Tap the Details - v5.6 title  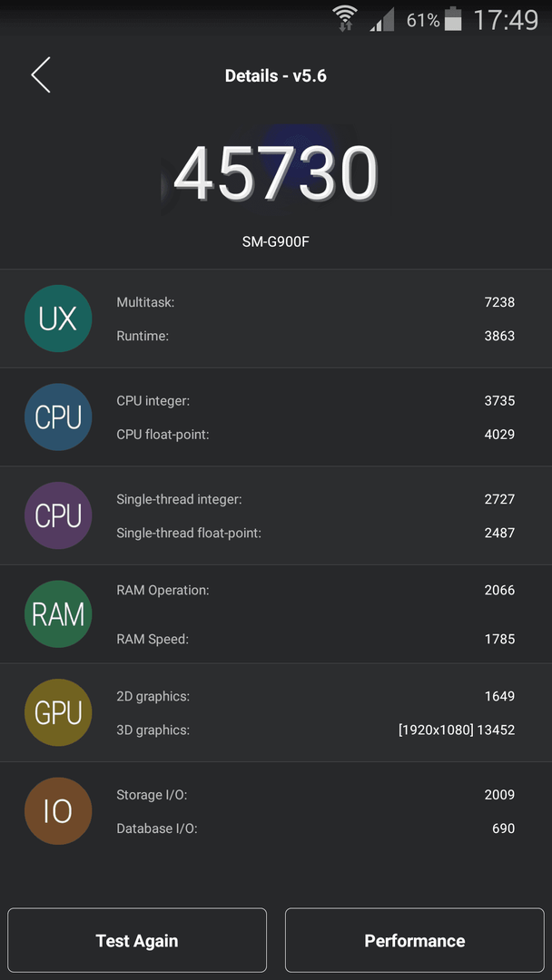(276, 76)
